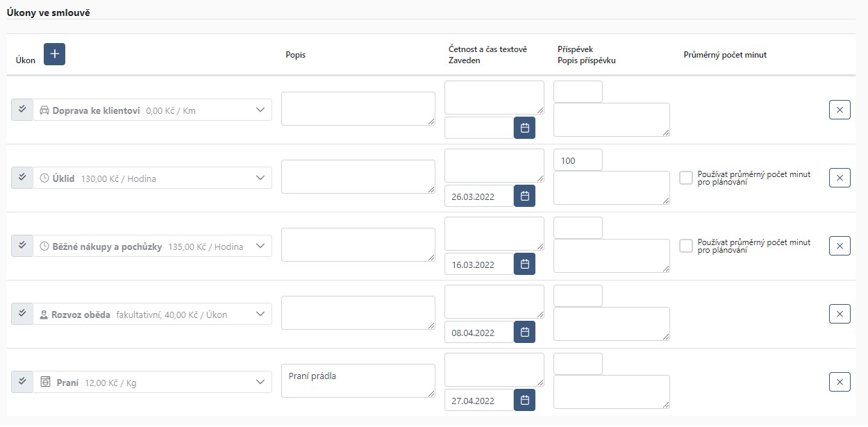Screen dimensions: 868x427
Task: Click the plus icon to add new úkon
Action: click(54, 54)
